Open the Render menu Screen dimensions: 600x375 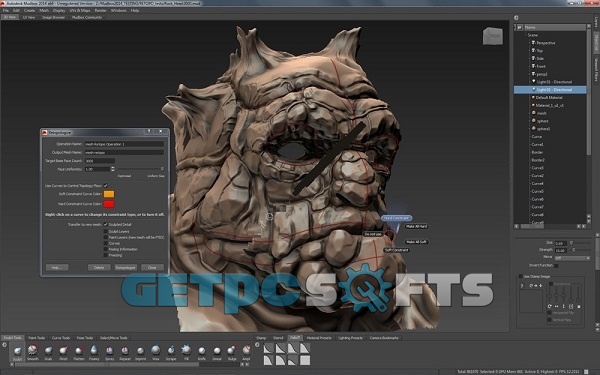point(100,10)
